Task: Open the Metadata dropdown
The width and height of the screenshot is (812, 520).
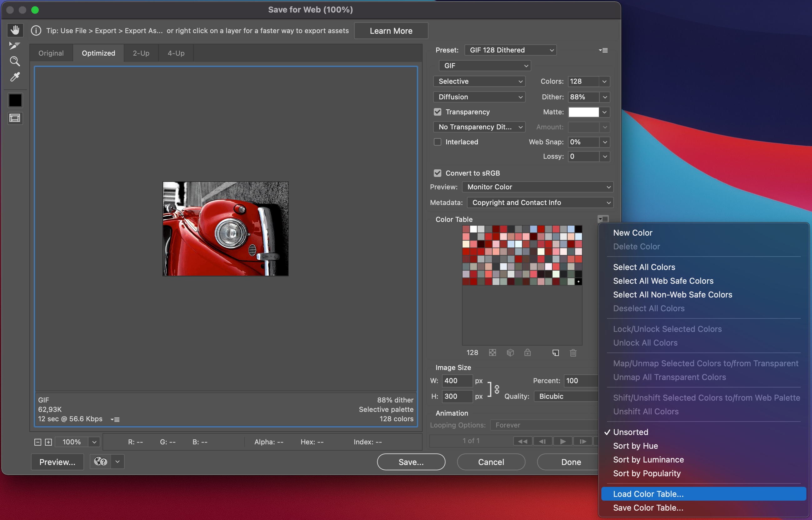Action: pos(539,202)
